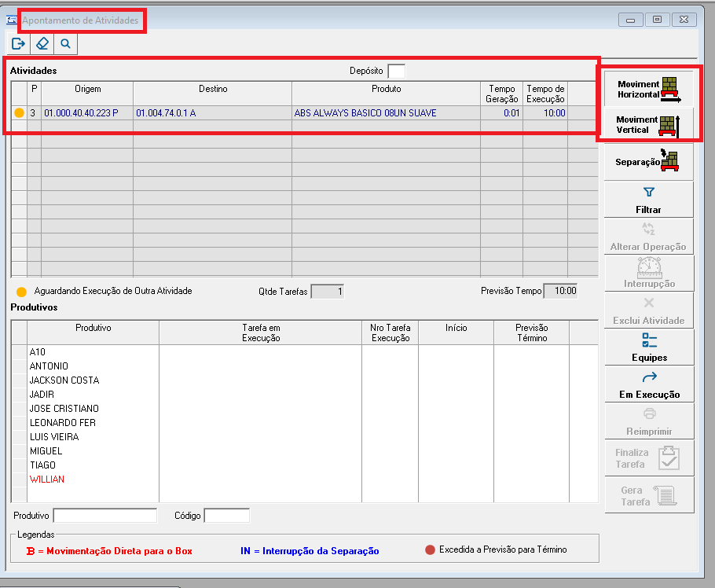Focus the Depósito input field

click(396, 72)
